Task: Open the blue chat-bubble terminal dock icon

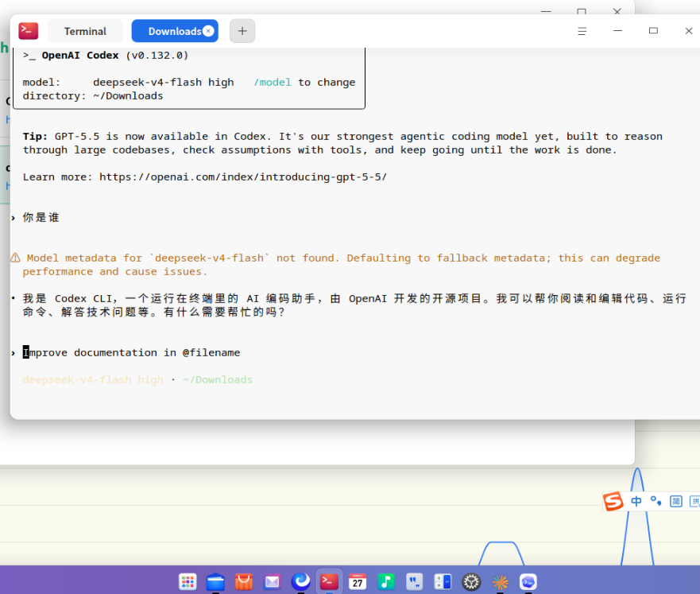Action: (x=528, y=581)
